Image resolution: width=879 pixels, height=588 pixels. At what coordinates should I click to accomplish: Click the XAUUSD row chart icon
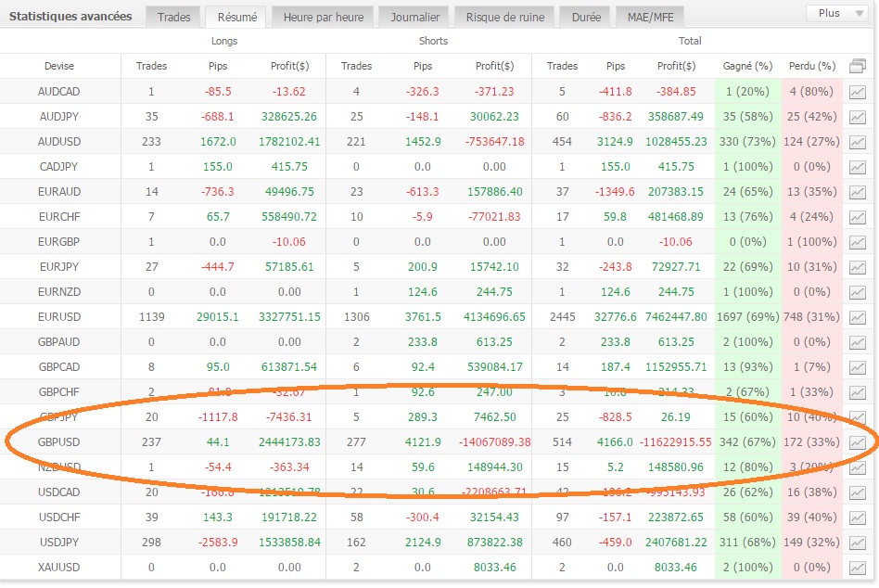(858, 567)
